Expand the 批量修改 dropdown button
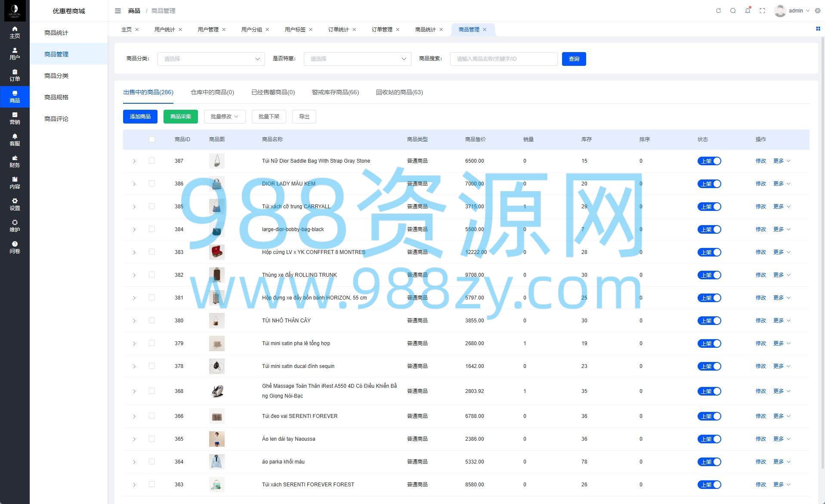This screenshot has height=504, width=825. coord(224,117)
